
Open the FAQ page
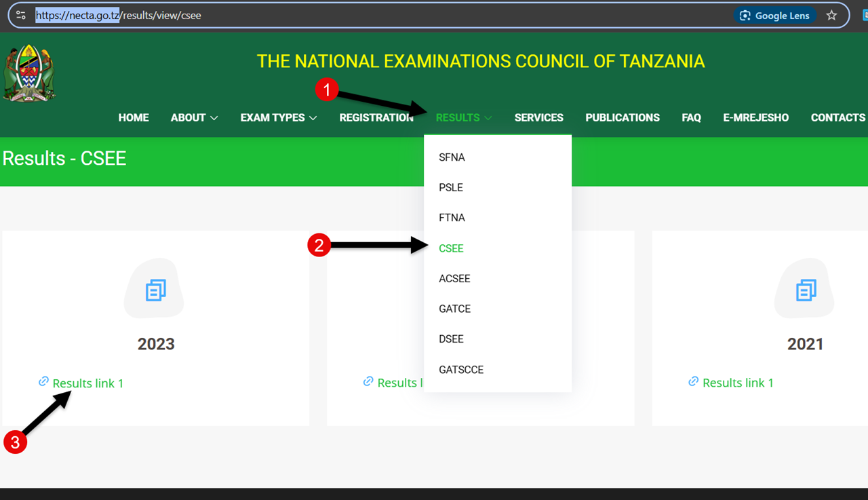point(691,117)
